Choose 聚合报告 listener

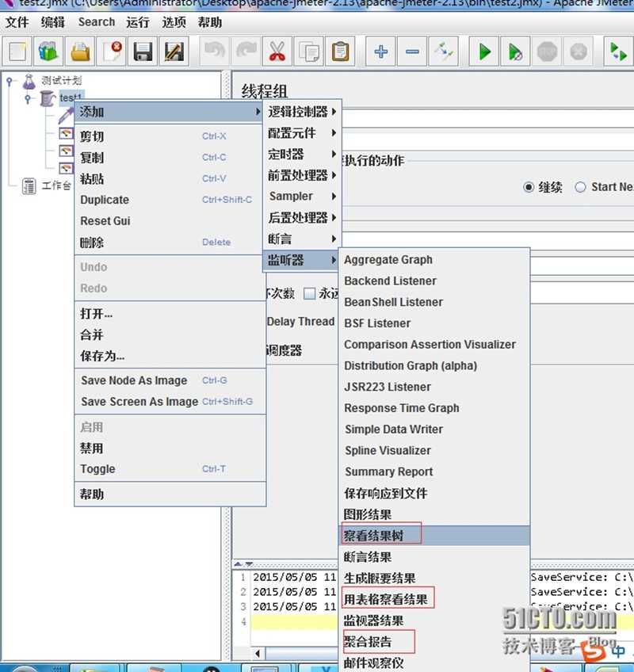tap(435, 642)
